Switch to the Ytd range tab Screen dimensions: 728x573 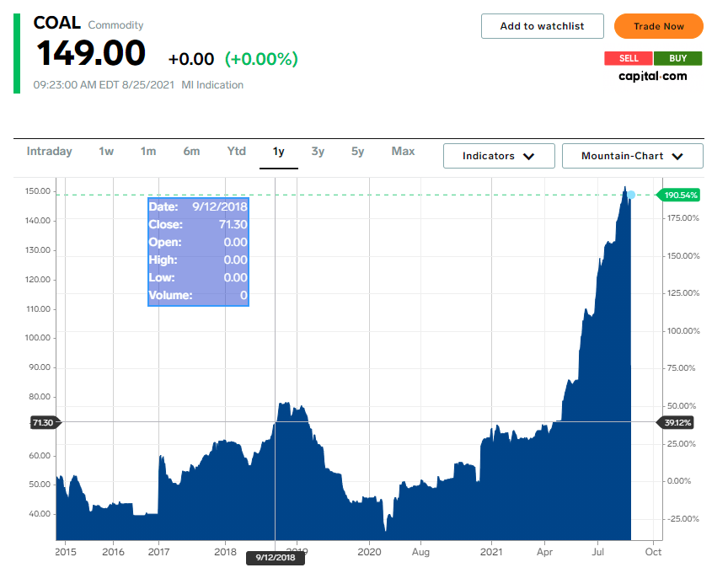(236, 152)
